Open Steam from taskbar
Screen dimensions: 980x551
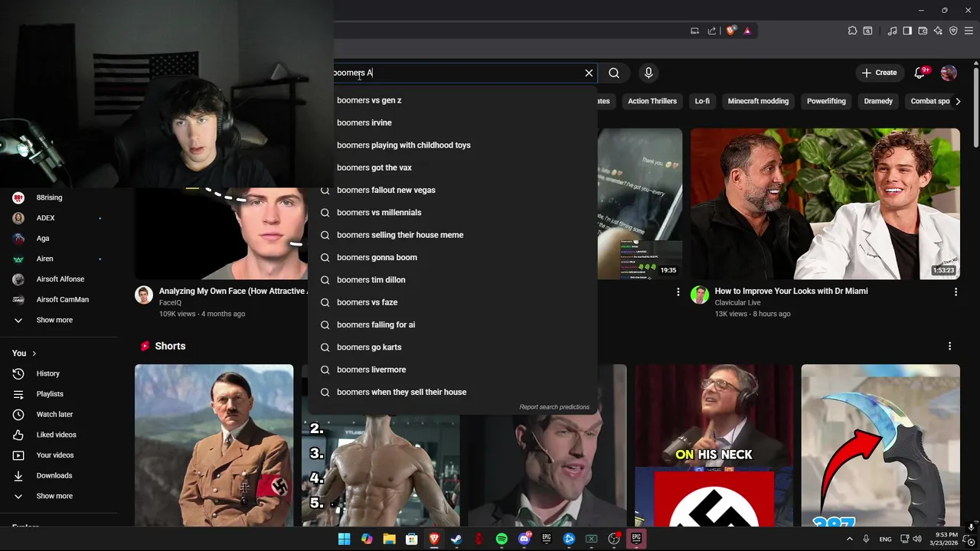(456, 539)
